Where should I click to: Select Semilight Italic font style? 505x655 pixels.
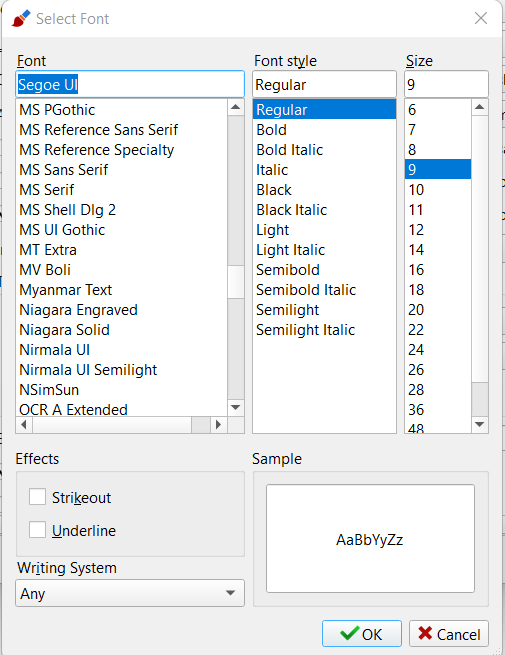point(325,330)
